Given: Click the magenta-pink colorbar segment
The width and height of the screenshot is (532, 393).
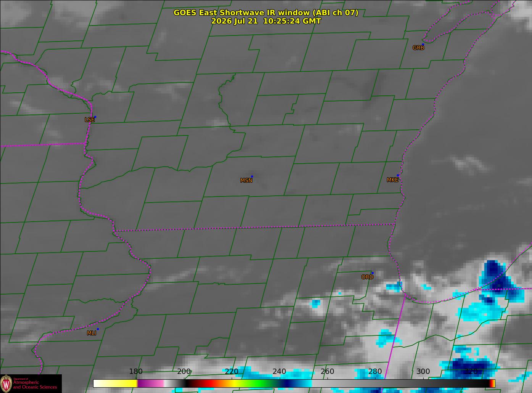Looking at the screenshot, I should pos(151,383).
